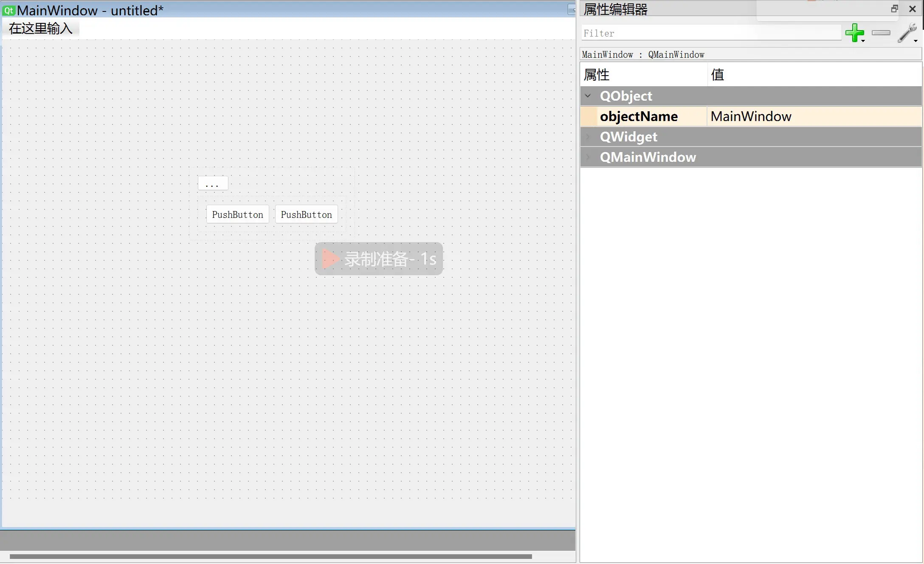Float the property editor panel

894,9
